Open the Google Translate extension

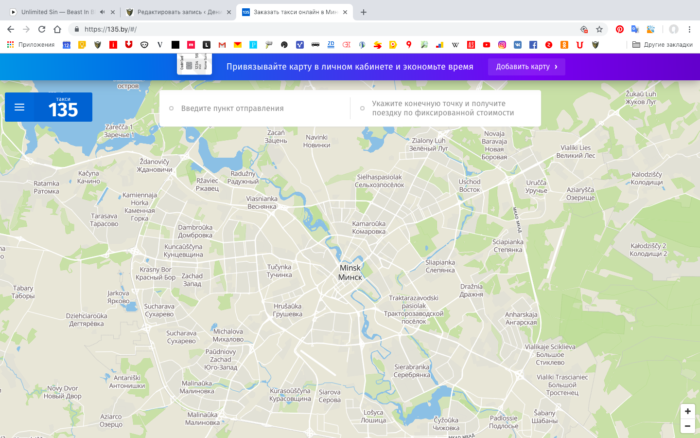click(635, 29)
